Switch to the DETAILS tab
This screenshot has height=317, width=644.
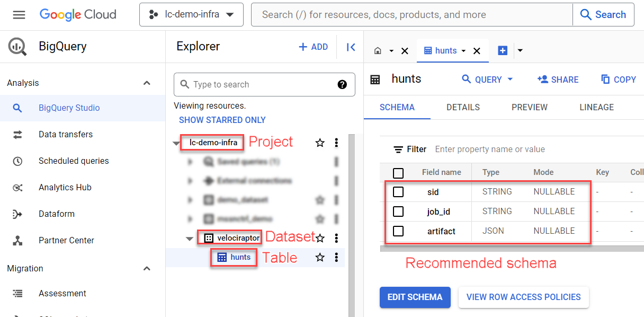(463, 107)
